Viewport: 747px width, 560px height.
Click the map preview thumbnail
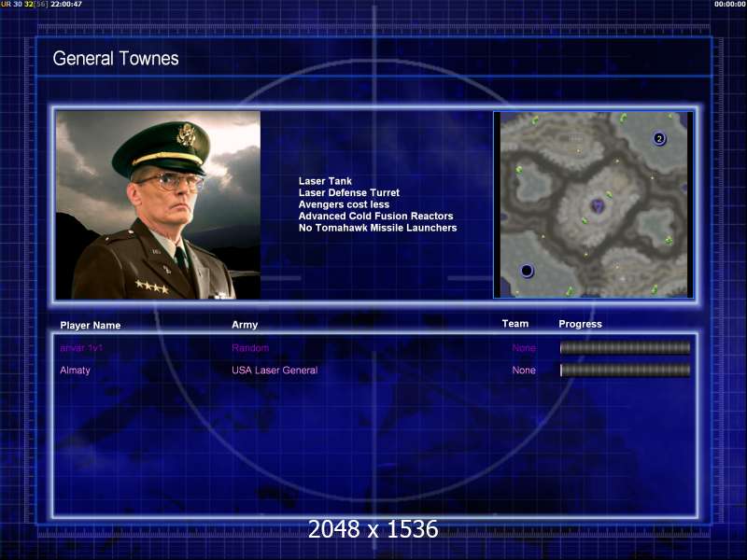pyautogui.click(x=594, y=204)
